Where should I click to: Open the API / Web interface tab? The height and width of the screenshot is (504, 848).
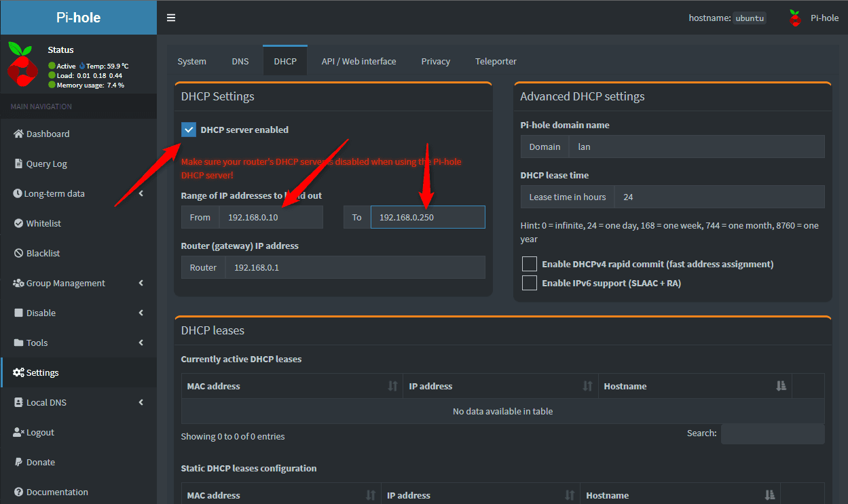tap(359, 61)
